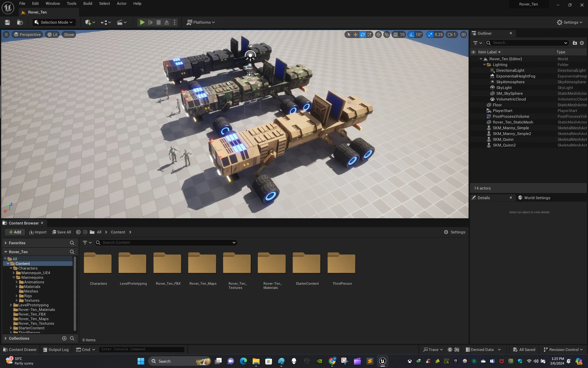Open the Window menu
Image resolution: width=588 pixels, height=368 pixels.
pyautogui.click(x=52, y=3)
